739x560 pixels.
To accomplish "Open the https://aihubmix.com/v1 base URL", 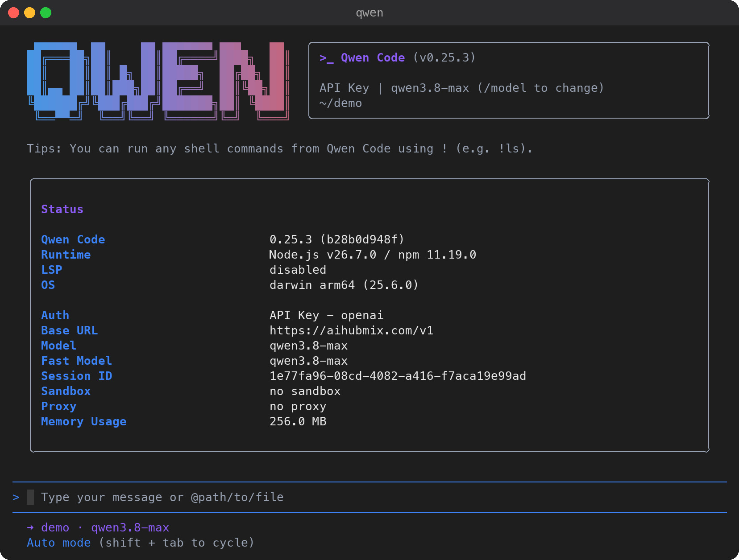I will (351, 330).
